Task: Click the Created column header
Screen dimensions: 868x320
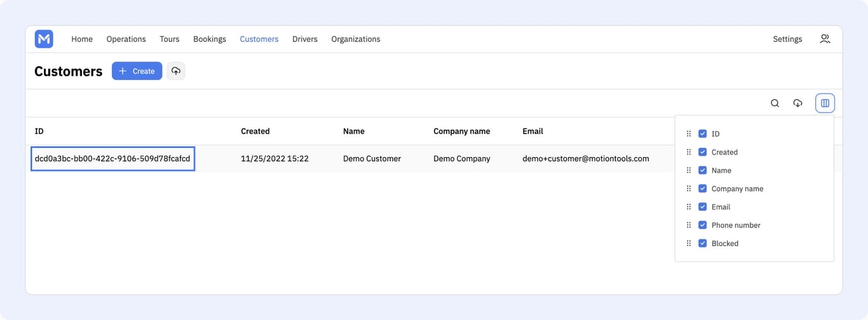Action: click(255, 131)
